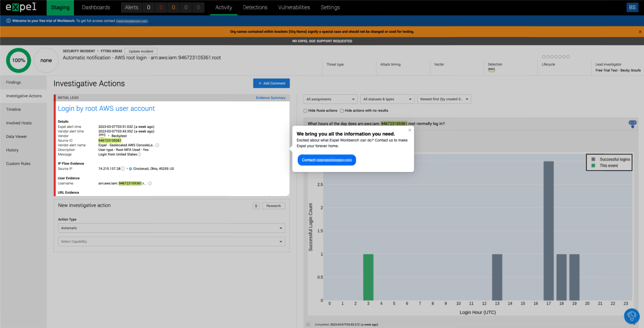Open the Data Viewer tab

pos(23,137)
